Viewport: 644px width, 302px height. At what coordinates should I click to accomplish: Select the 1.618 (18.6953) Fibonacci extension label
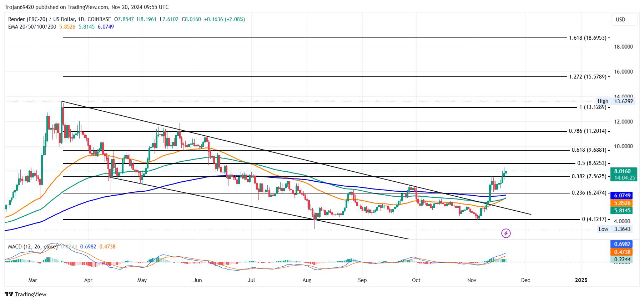(587, 37)
